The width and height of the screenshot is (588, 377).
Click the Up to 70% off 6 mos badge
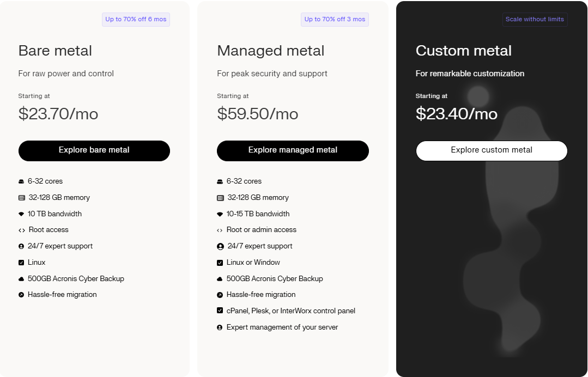tap(136, 20)
